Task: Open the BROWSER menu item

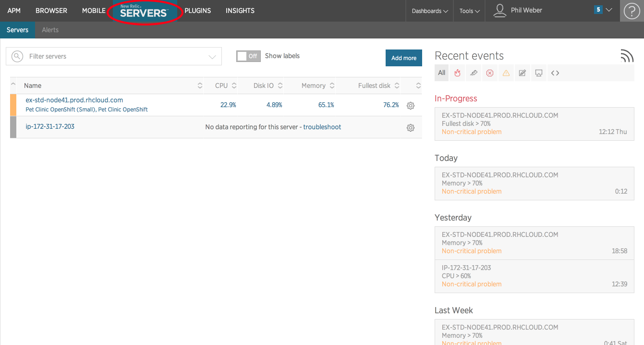Action: point(51,11)
